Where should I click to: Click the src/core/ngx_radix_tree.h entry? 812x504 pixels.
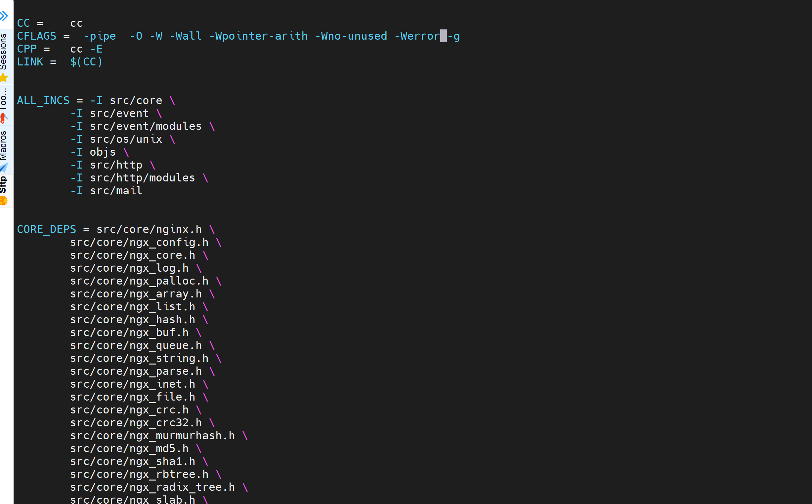[152, 487]
